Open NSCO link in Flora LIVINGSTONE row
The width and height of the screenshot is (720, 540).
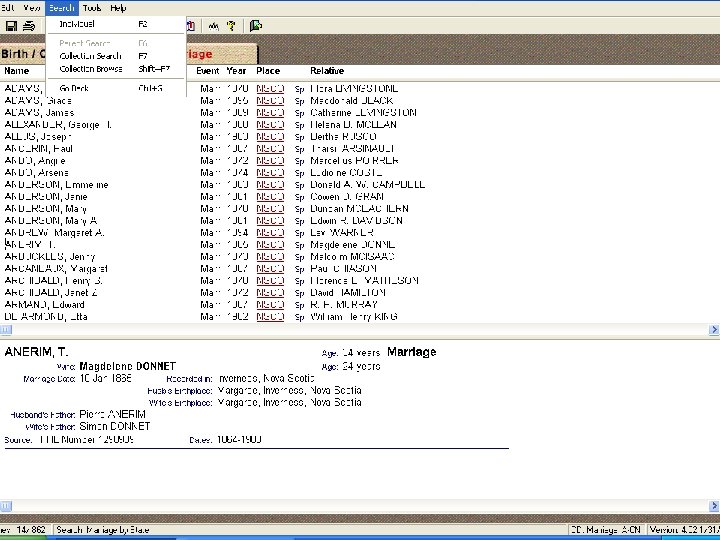pyautogui.click(x=270, y=89)
